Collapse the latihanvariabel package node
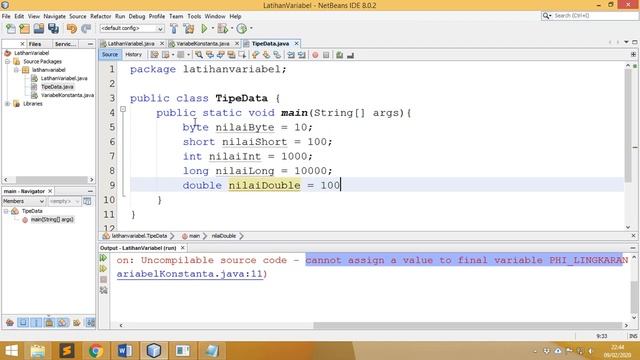 point(16,70)
